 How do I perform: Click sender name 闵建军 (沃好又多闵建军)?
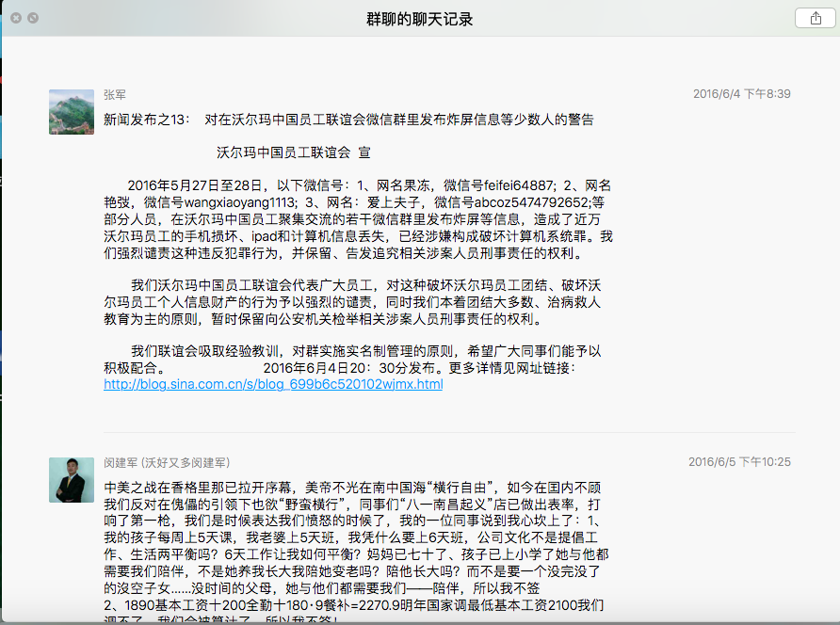click(167, 462)
